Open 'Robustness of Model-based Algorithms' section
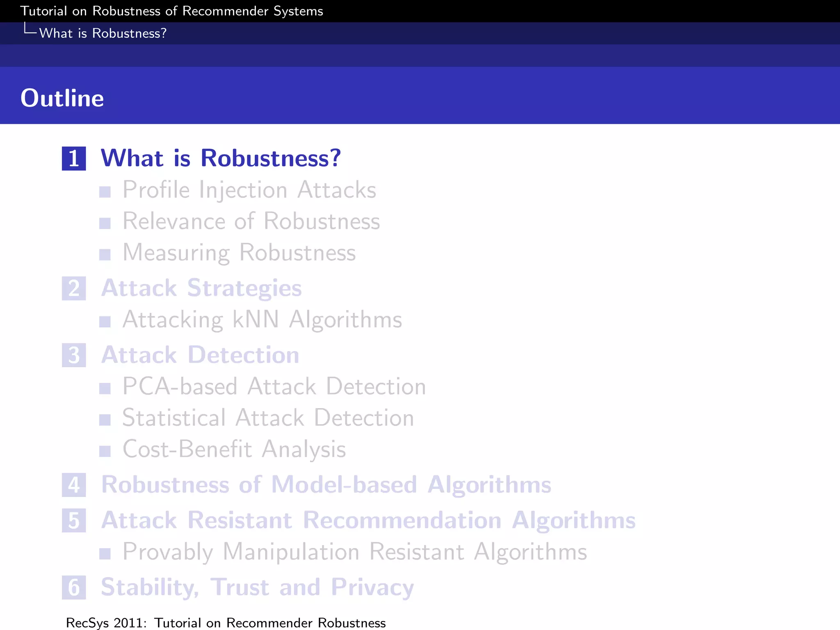This screenshot has height=630, width=840. coord(326,485)
